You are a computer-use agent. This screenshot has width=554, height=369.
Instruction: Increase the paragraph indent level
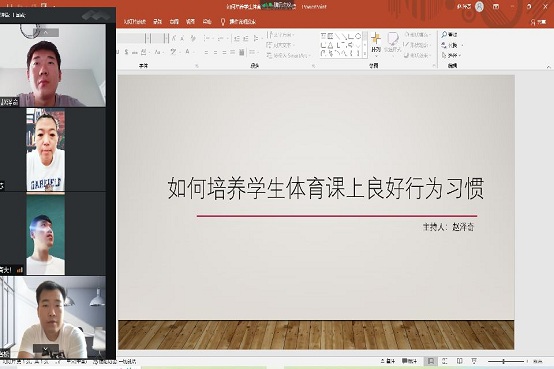(x=246, y=38)
